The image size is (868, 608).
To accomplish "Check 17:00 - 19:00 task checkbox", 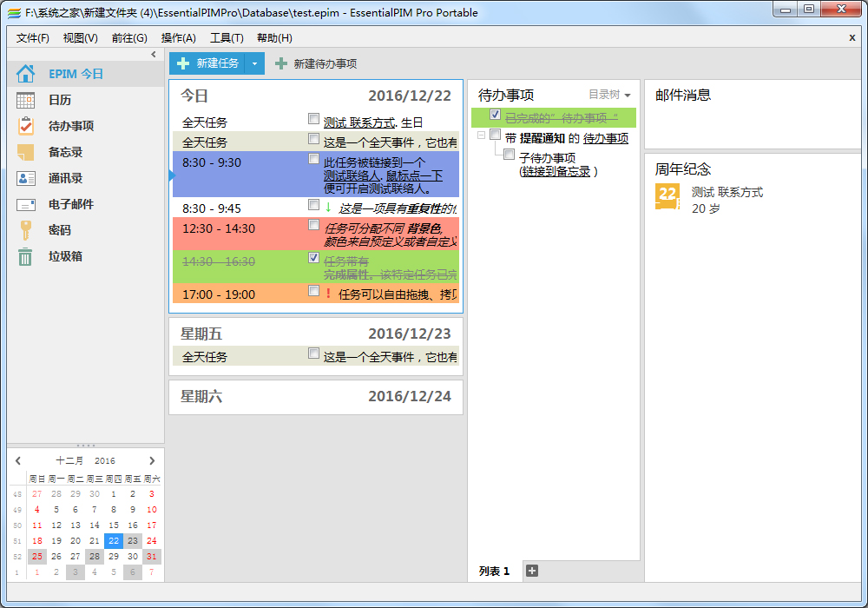I will tap(314, 291).
